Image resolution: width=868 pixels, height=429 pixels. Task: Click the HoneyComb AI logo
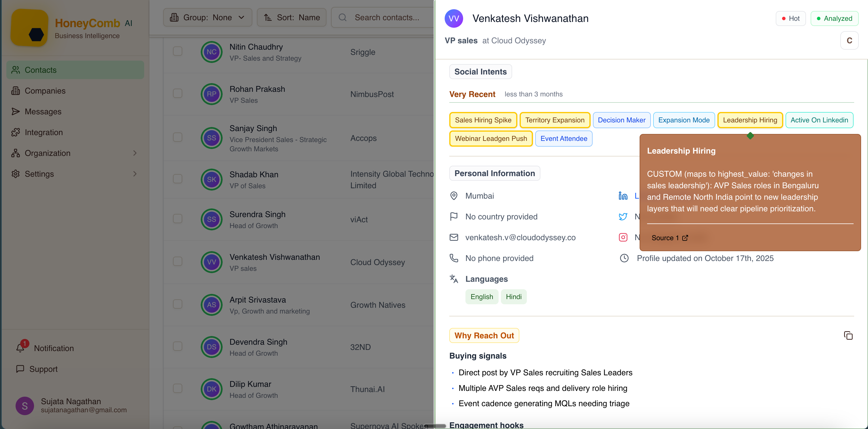(x=30, y=28)
